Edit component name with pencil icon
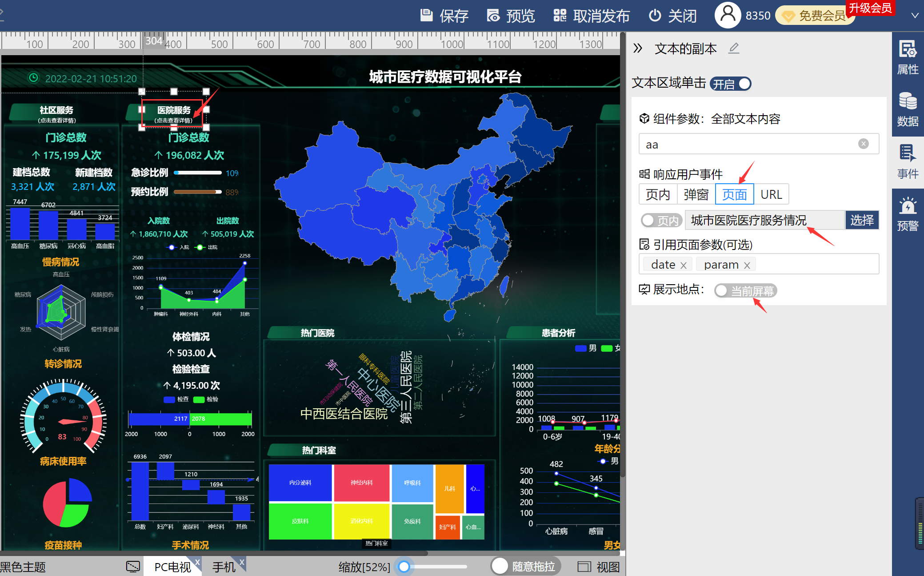Screen dimensions: 924x576 click(734, 48)
